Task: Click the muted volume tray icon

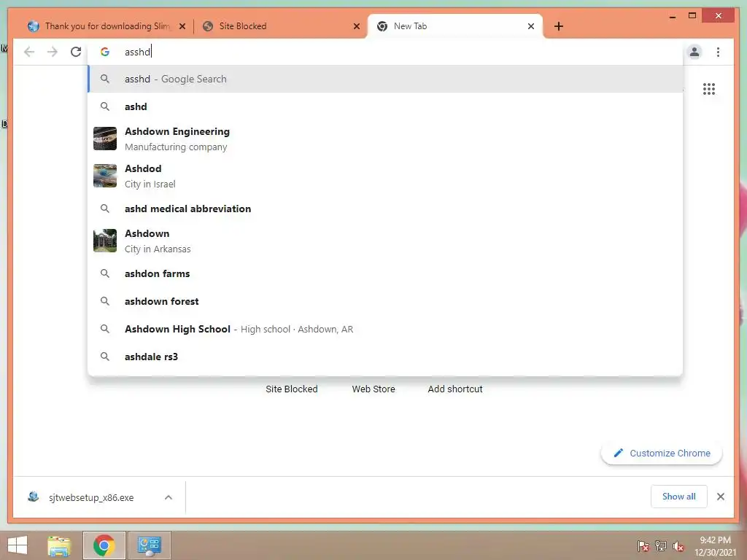Action: click(678, 546)
